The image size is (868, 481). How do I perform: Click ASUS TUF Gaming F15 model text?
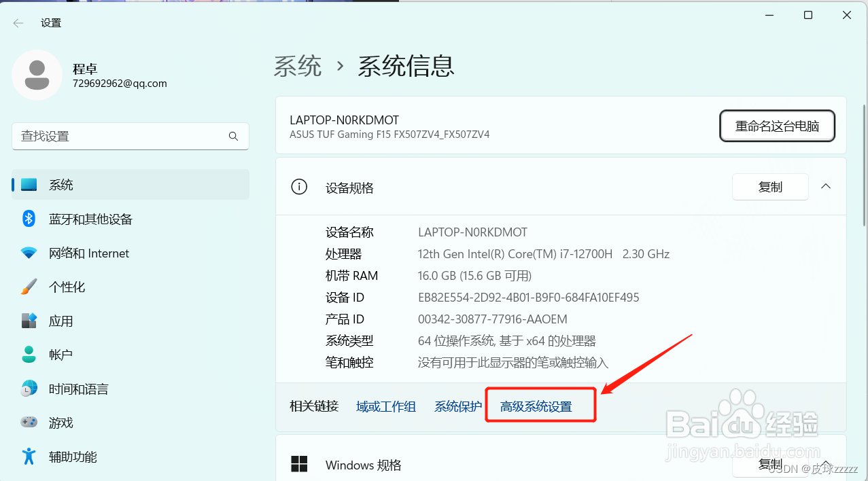point(389,135)
